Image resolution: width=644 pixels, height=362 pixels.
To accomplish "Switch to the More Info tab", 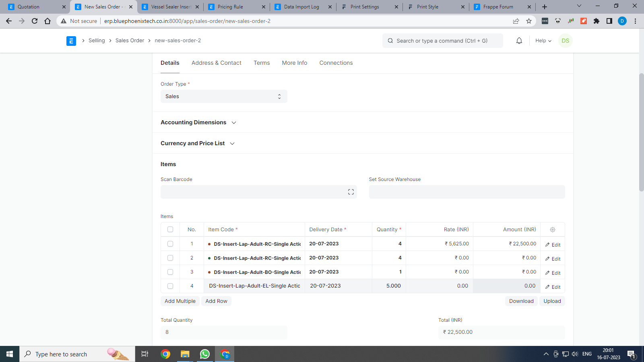I will pyautogui.click(x=295, y=63).
